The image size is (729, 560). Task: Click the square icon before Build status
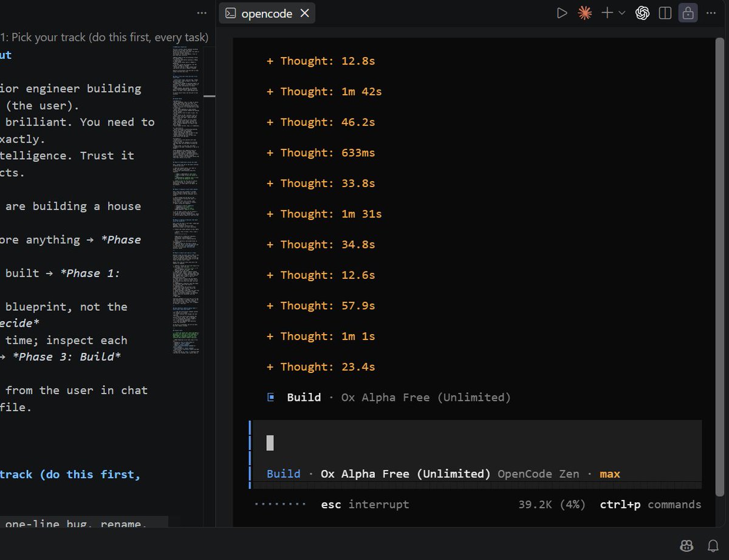pos(271,397)
